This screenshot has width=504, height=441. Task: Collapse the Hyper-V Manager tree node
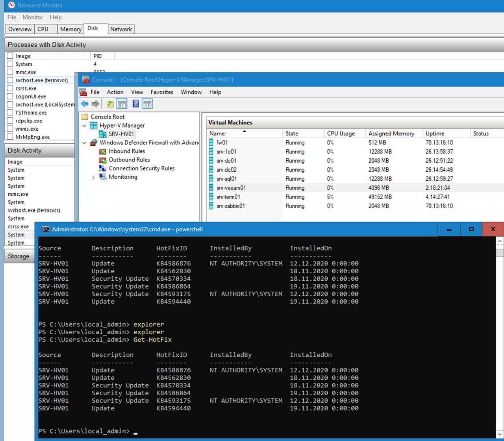pos(84,126)
